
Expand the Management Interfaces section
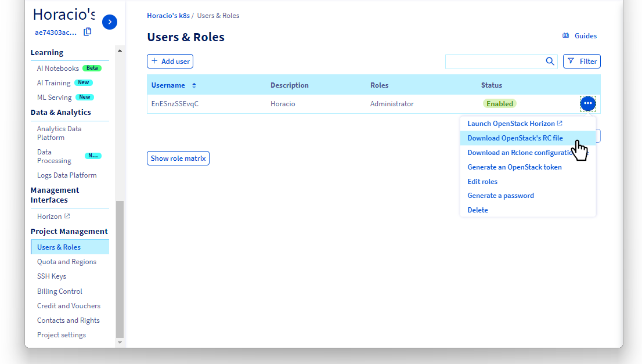click(x=55, y=194)
